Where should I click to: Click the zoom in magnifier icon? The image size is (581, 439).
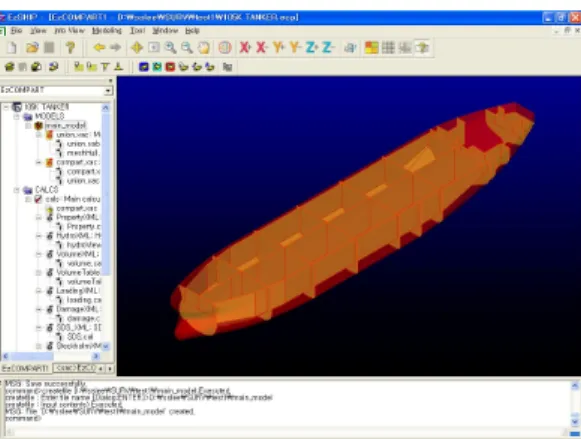(x=170, y=47)
